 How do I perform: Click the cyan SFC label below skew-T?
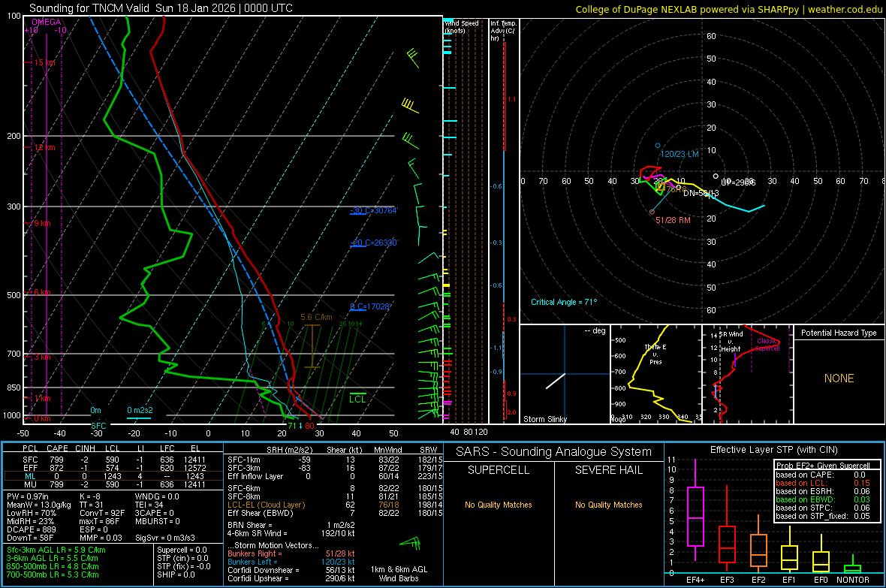[98, 426]
